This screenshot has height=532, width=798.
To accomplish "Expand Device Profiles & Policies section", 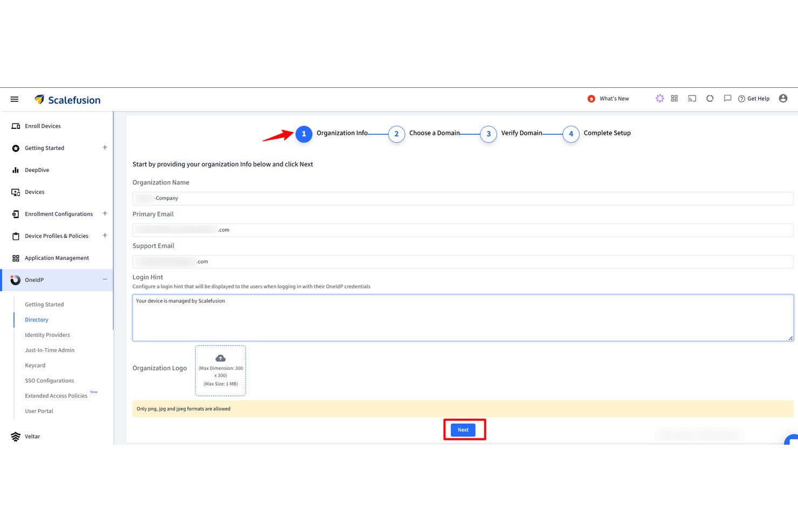I will 105,236.
